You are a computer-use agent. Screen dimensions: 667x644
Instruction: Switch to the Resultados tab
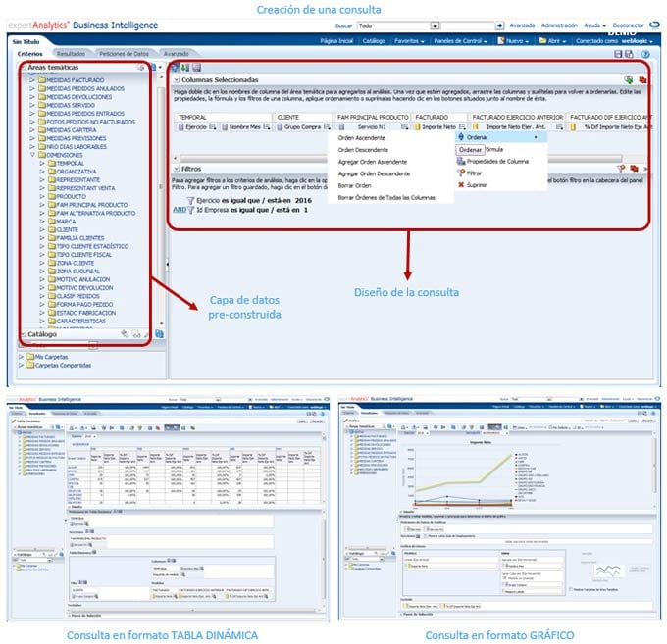(x=71, y=54)
